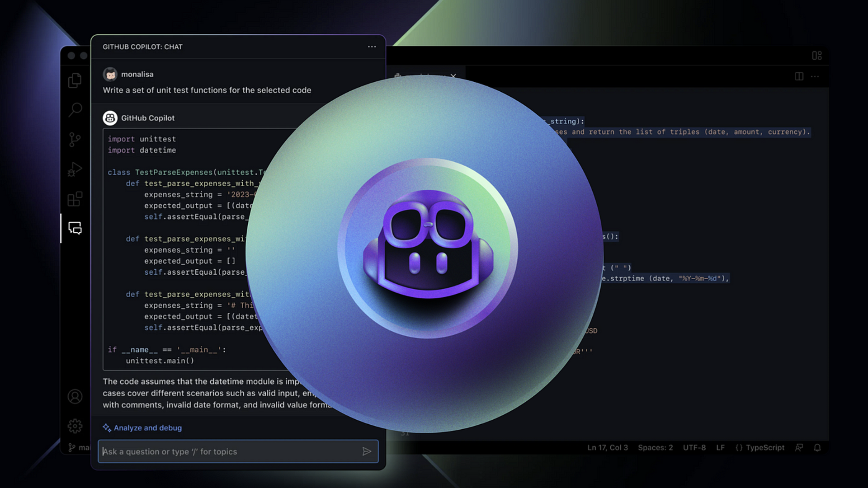Toggle customize layout icon in title bar
868x488 pixels.
[816, 56]
